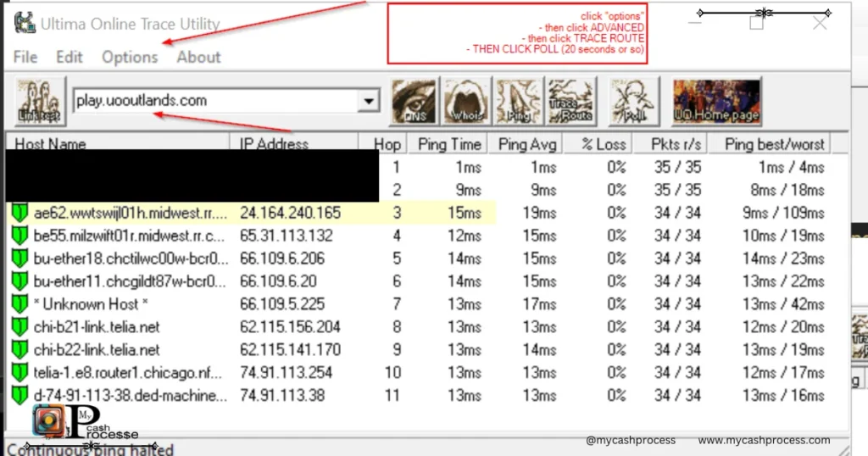Click IP address 66.109.6.20
The image size is (868, 456).
(278, 281)
